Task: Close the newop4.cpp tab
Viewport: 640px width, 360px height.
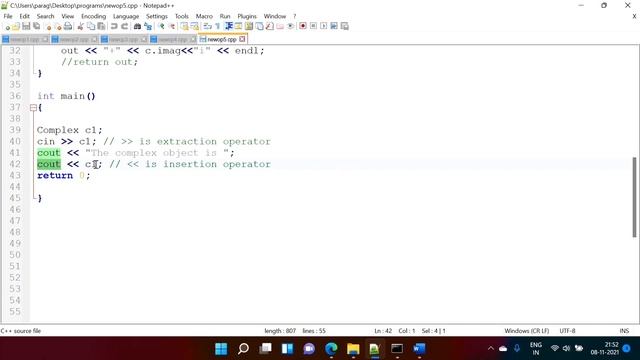Action: (193, 39)
